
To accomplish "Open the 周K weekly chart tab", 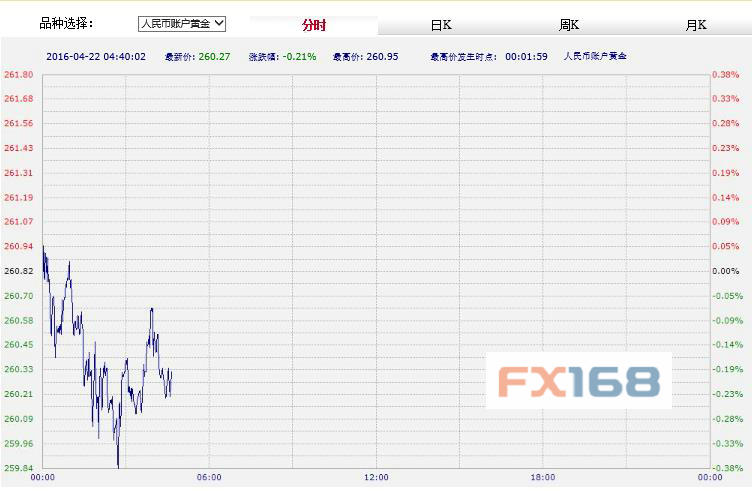I will click(x=568, y=25).
